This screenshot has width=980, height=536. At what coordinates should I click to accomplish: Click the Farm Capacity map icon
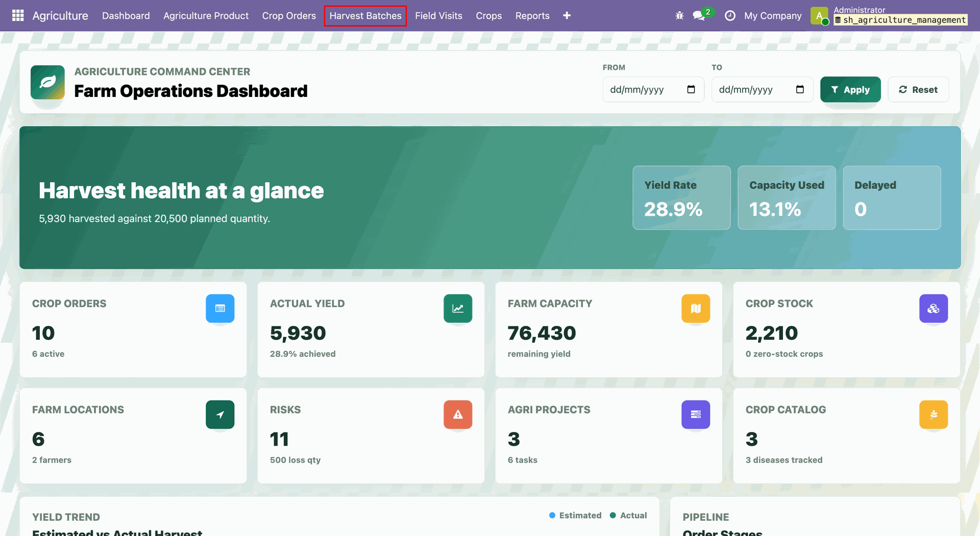click(x=696, y=308)
